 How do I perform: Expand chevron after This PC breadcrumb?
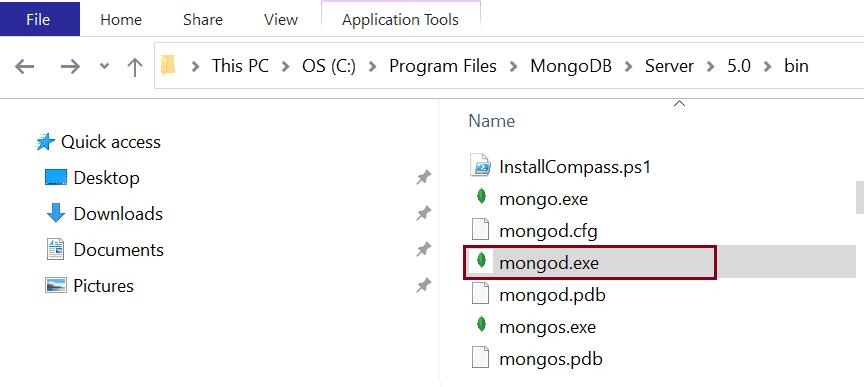click(285, 67)
